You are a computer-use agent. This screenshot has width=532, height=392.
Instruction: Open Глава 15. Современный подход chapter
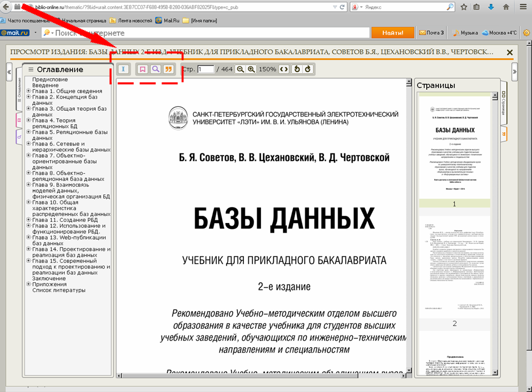(x=71, y=267)
